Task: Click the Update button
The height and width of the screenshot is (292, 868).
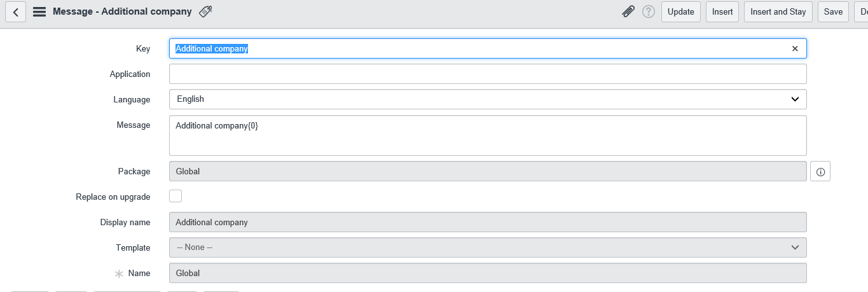Action: 681,12
